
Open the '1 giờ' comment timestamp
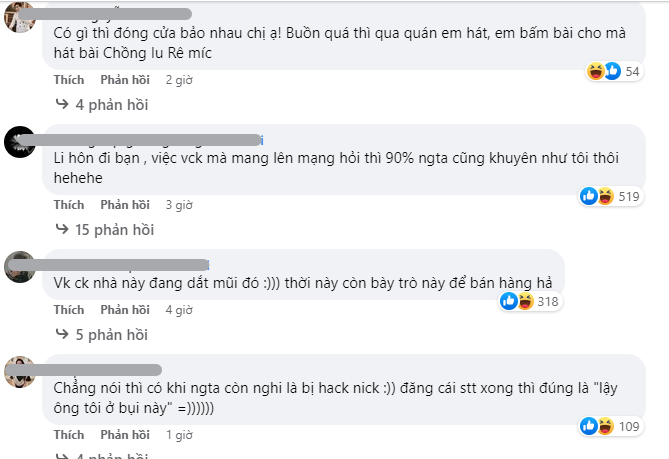179,435
